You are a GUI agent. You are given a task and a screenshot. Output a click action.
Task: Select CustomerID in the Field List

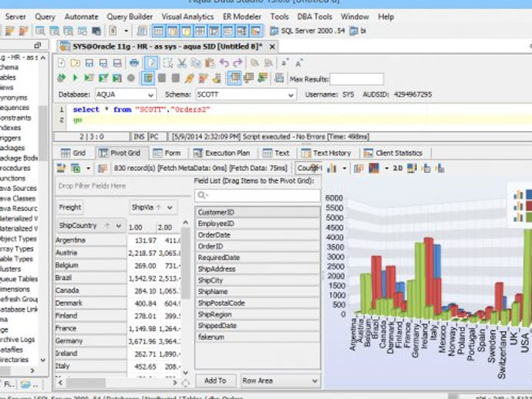(x=258, y=213)
